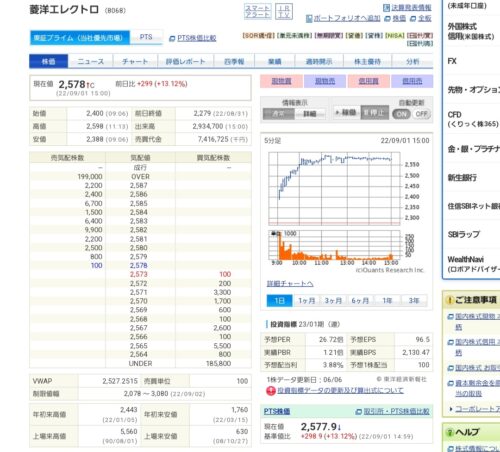500x452 pixels.
Task: Open the PTS株価比較 link
Action: point(197,38)
